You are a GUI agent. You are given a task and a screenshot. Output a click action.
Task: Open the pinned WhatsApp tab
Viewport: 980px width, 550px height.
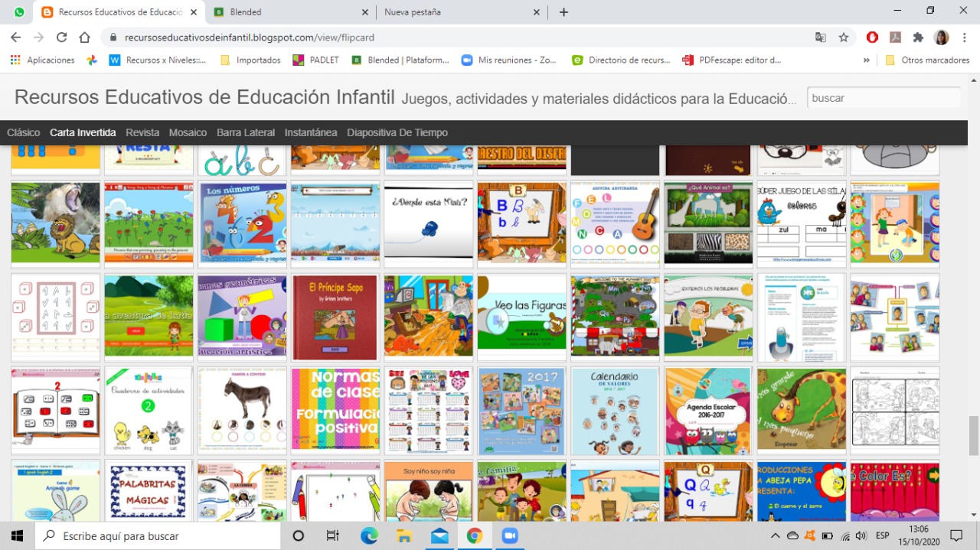tap(19, 12)
